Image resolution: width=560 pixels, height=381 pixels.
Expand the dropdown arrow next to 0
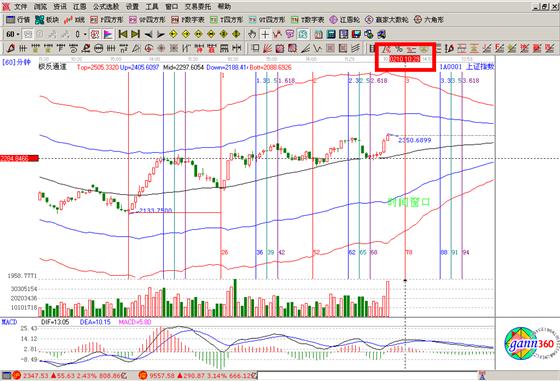click(85, 34)
